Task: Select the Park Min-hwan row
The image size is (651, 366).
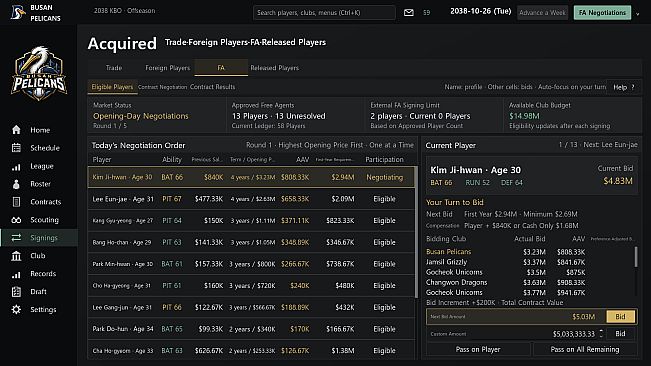Action: 251,264
